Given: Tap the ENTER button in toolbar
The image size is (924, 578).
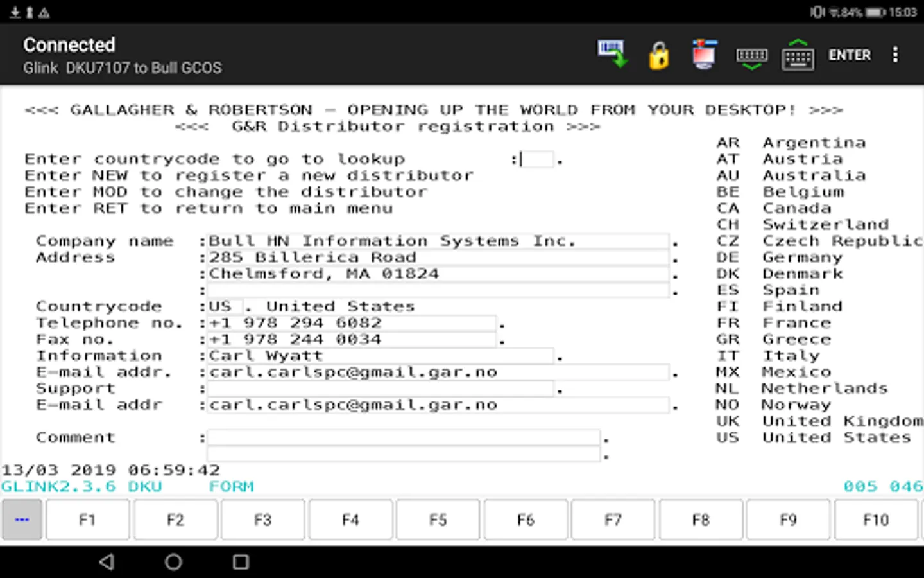Looking at the screenshot, I should click(850, 55).
